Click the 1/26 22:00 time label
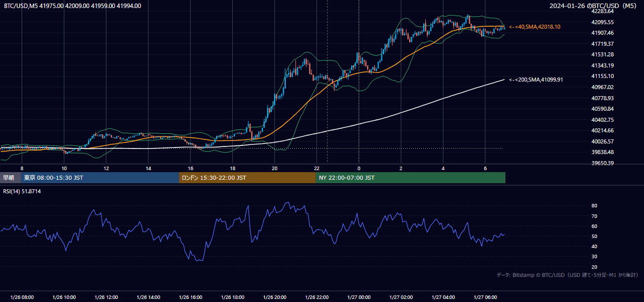This screenshot has height=302, width=644. coord(317,297)
